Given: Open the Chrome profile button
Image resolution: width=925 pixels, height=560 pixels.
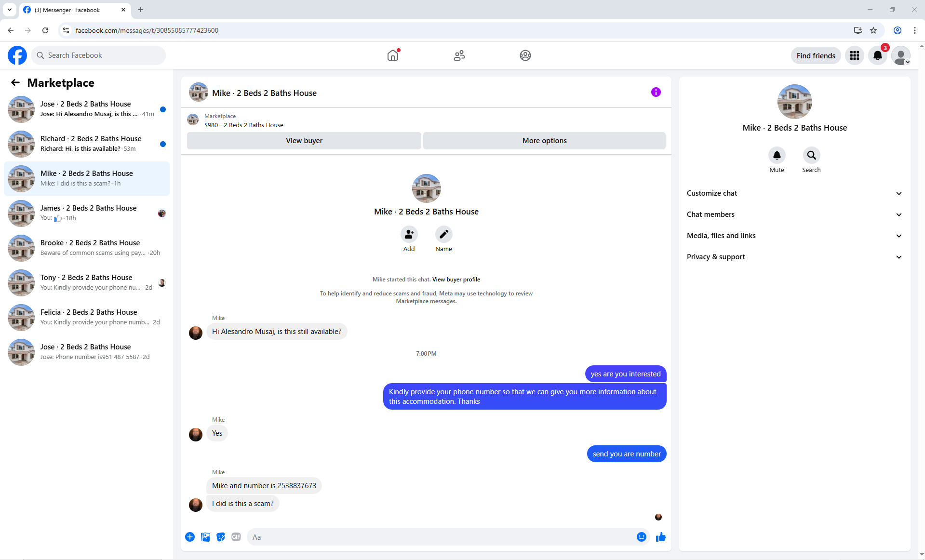Looking at the screenshot, I should tap(898, 30).
